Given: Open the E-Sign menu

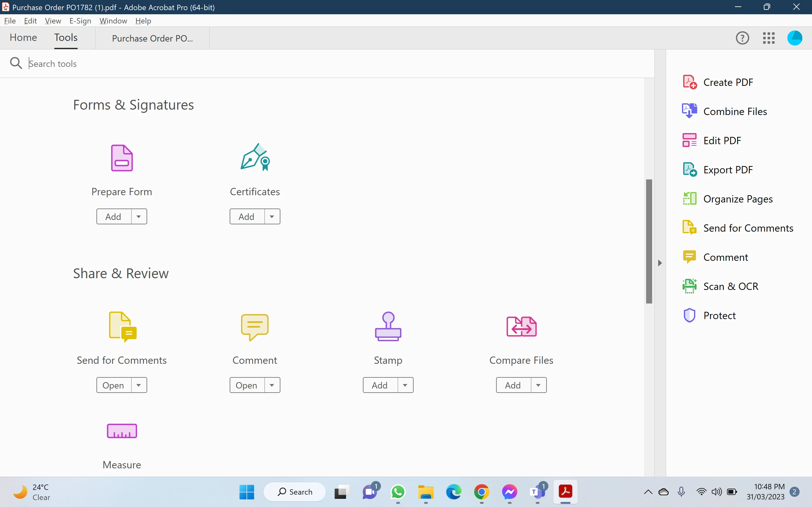Looking at the screenshot, I should (x=80, y=21).
